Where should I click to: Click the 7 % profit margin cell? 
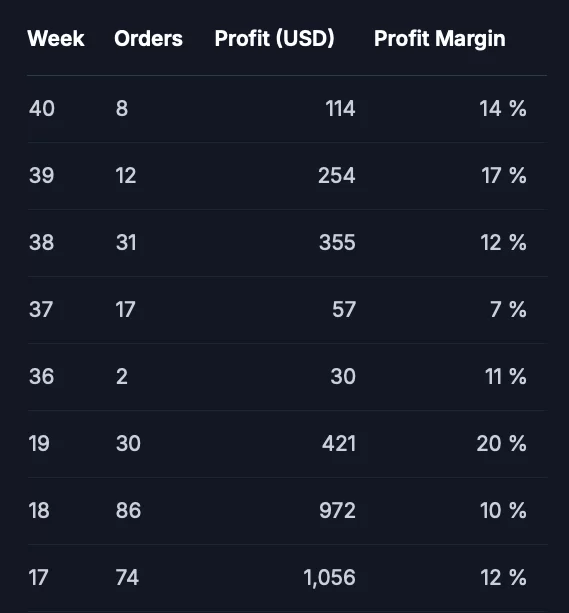pos(508,309)
